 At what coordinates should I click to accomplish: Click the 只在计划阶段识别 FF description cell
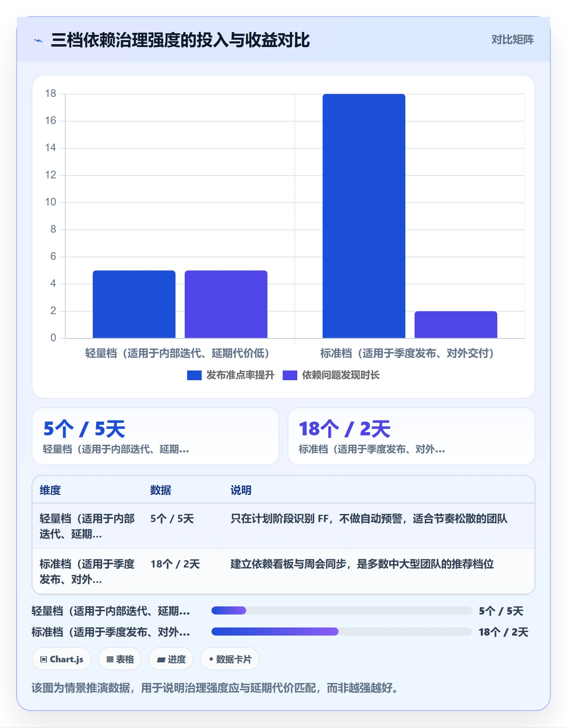(x=369, y=519)
